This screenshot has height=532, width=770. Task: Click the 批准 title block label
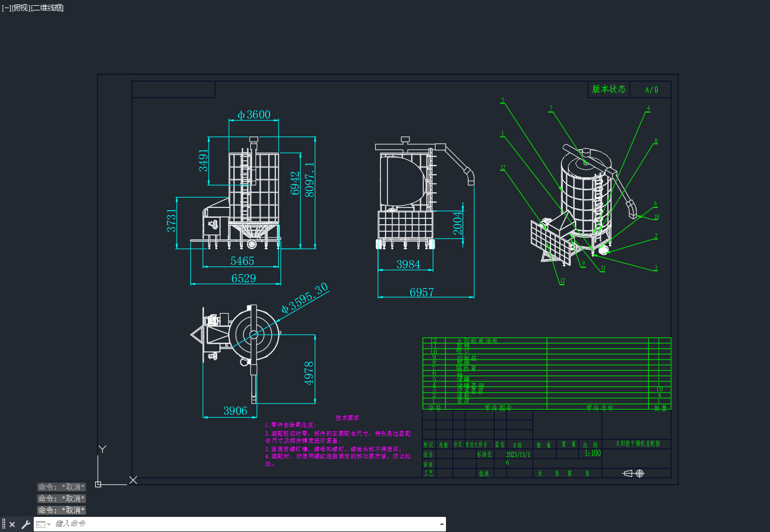(x=484, y=473)
